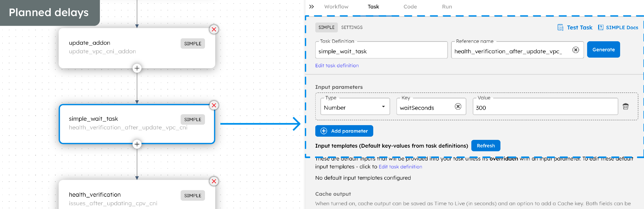Switch to the Workflow tab

coord(336,6)
